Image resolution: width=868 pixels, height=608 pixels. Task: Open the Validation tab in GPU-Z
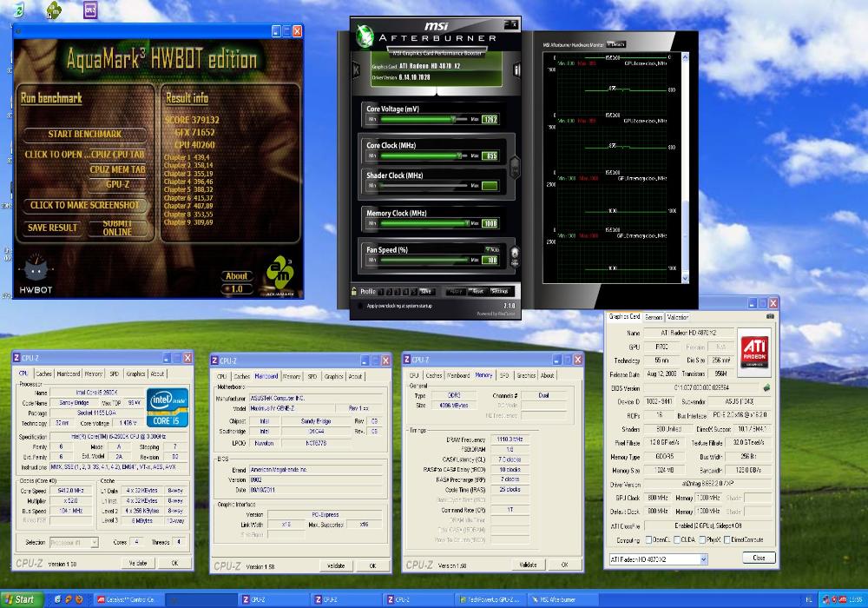tap(677, 317)
